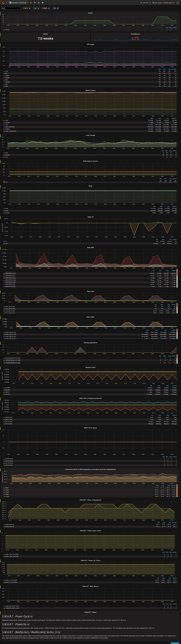Viewport: 181px width, 644px height.
Task: Open the Pending Operations panel title menu
Action: pos(90,343)
